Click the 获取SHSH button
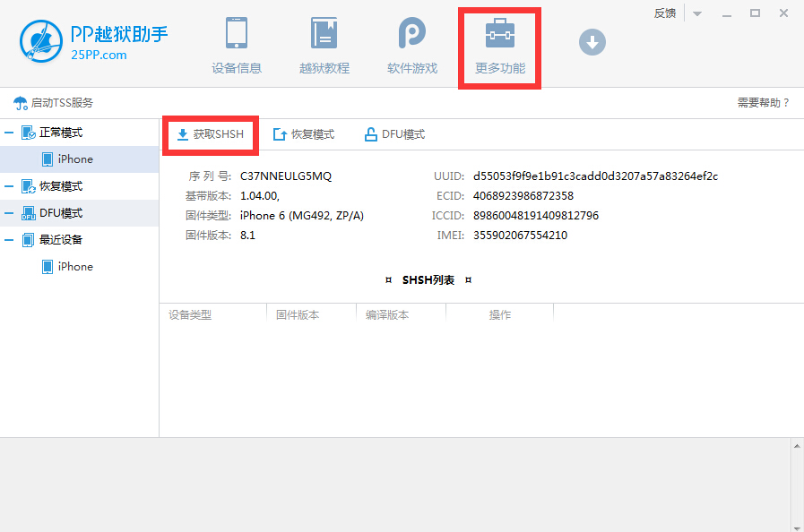 (211, 135)
